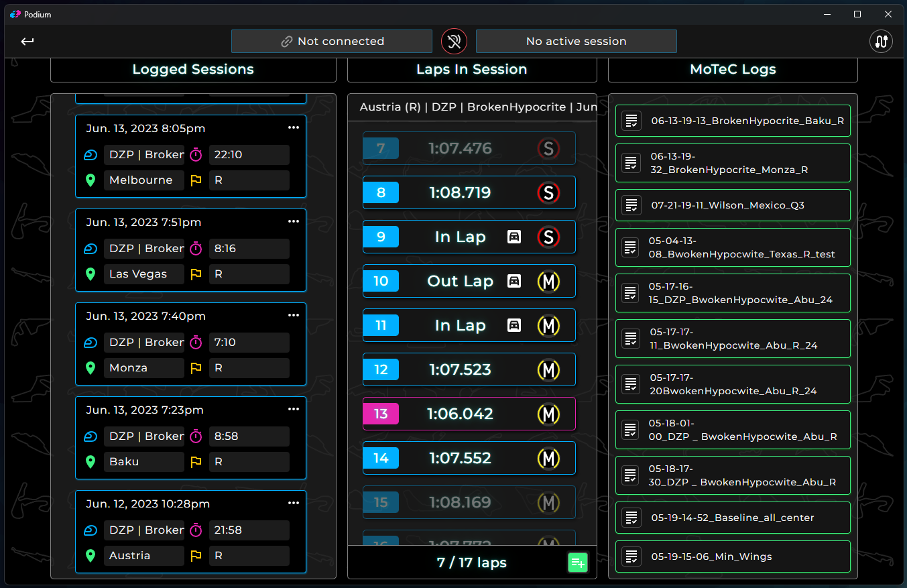
Task: Click document icon of 05-19-15-06_Min_Wings
Action: point(630,556)
